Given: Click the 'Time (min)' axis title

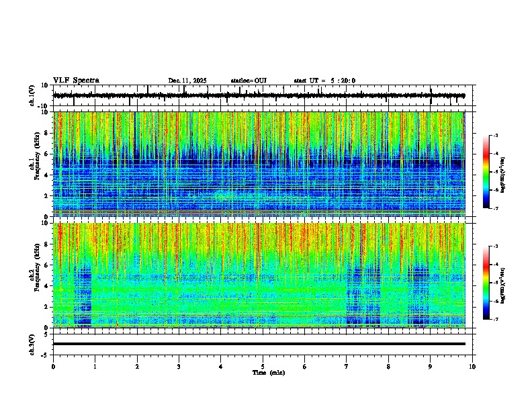Looking at the screenshot, I should 269,373.
